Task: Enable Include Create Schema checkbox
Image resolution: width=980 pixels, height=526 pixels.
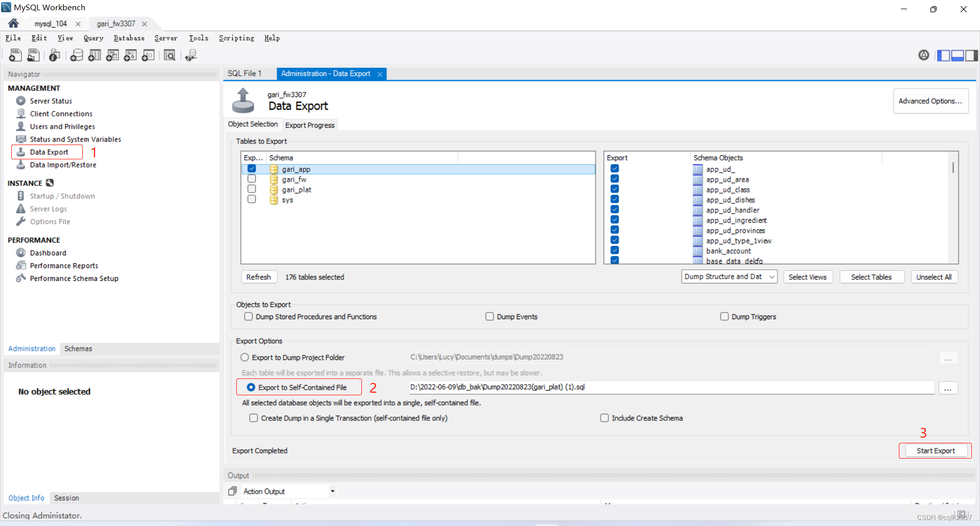Action: coord(604,418)
